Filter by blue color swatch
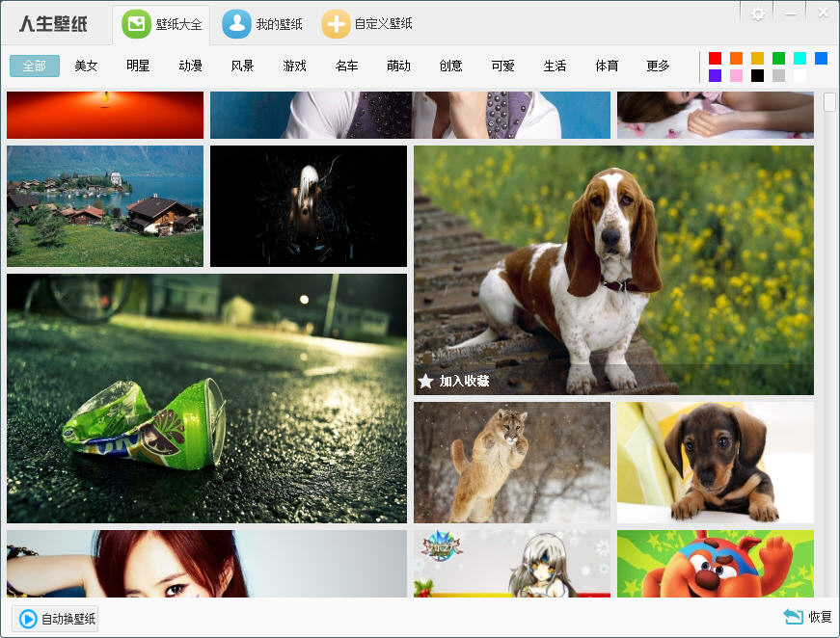The width and height of the screenshot is (840, 638). (821, 58)
